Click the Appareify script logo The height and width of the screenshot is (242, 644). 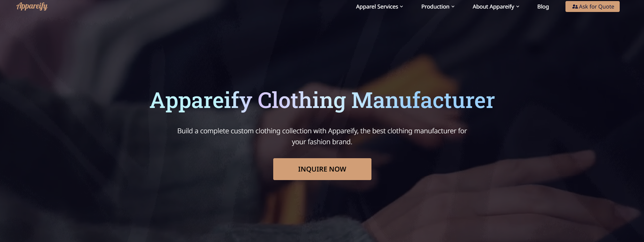pyautogui.click(x=32, y=6)
